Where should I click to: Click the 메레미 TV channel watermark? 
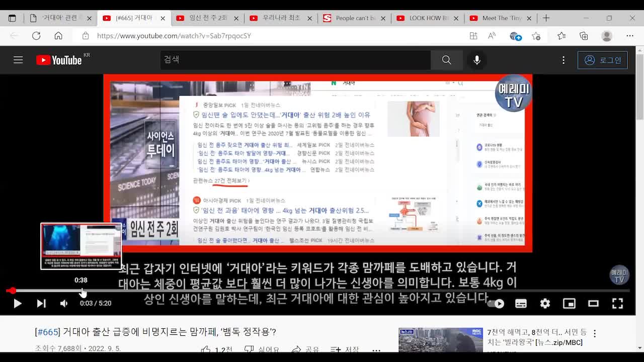tap(619, 275)
